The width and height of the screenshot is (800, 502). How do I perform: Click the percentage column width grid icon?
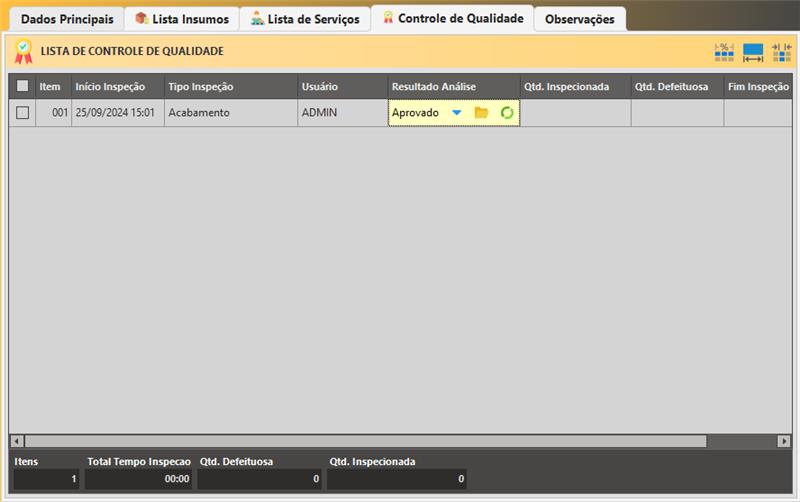724,52
